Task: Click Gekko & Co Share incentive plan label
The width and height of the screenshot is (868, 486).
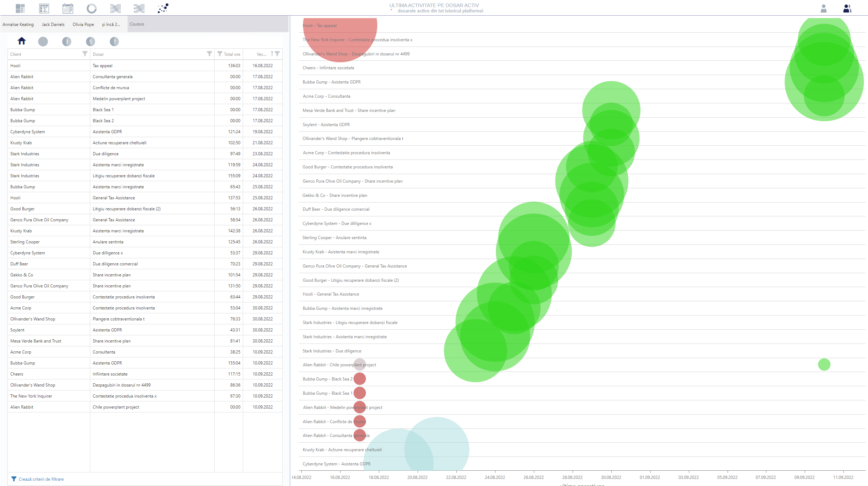Action: (x=334, y=195)
